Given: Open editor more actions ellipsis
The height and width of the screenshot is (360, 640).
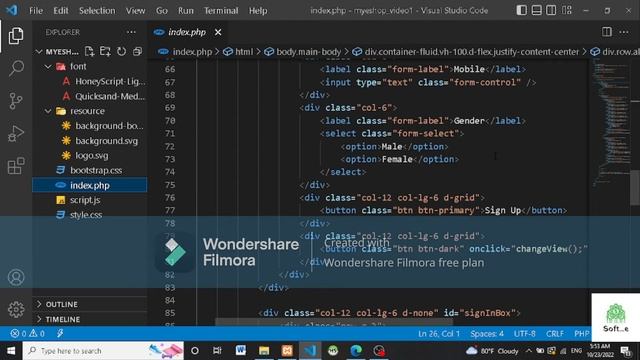Looking at the screenshot, I should [x=624, y=32].
